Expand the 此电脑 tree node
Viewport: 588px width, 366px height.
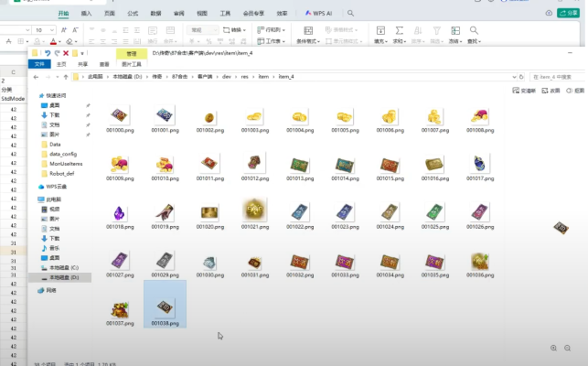(x=35, y=199)
